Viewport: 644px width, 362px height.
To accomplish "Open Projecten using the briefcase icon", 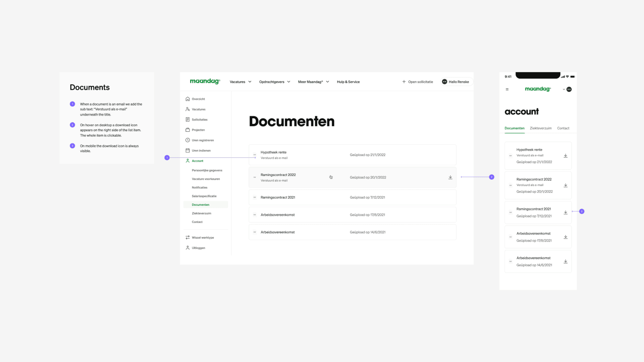I will pos(188,130).
